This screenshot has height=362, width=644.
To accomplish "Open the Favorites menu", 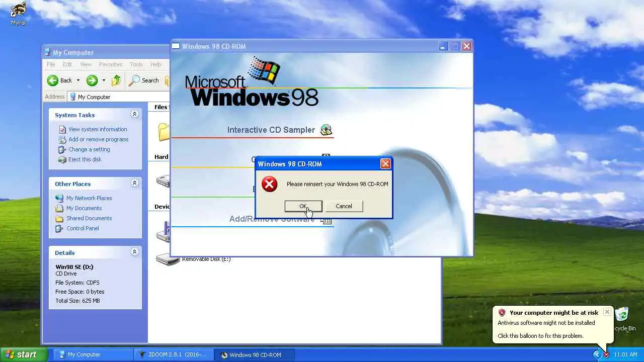I will coord(111,64).
